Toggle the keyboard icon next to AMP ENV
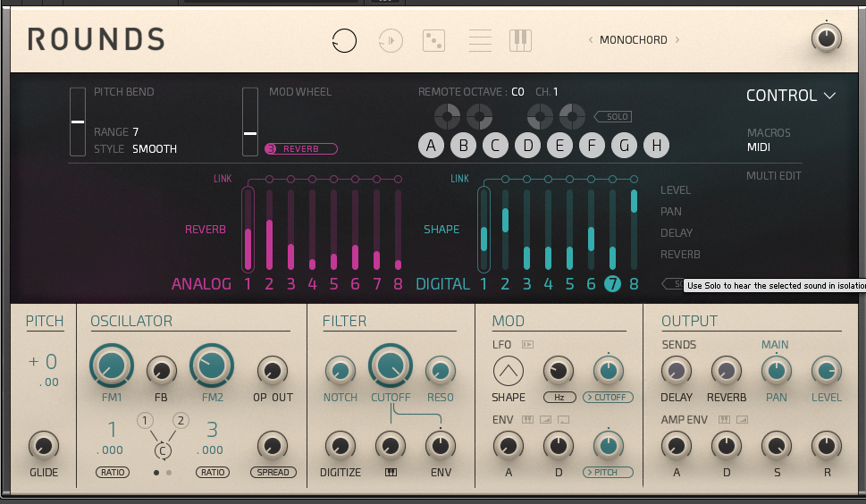This screenshot has height=504, width=866. pos(724,419)
